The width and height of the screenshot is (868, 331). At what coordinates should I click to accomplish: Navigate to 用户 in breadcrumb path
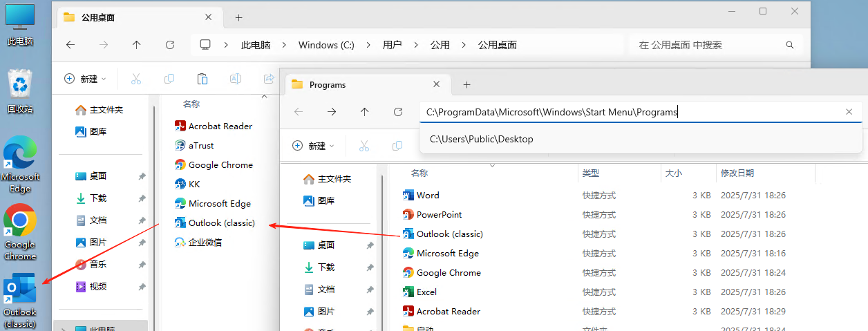point(392,45)
